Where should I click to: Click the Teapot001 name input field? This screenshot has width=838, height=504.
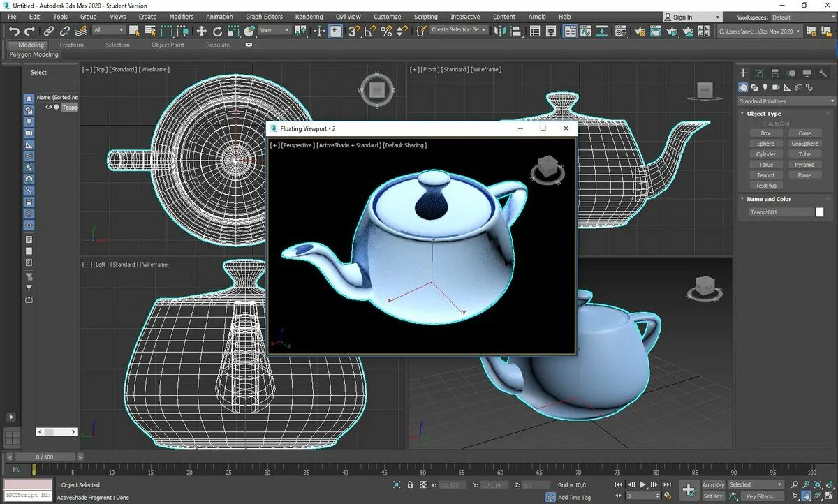tap(781, 212)
